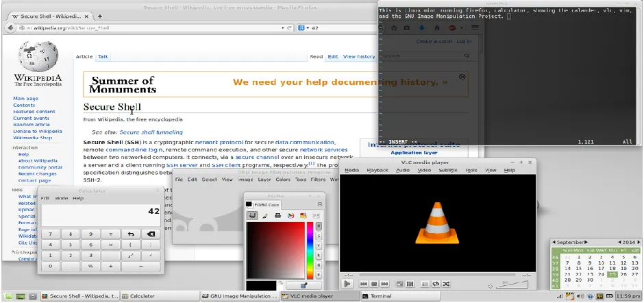Click the VLC cone tray icon
This screenshot has height=303, width=644.
pos(569,296)
